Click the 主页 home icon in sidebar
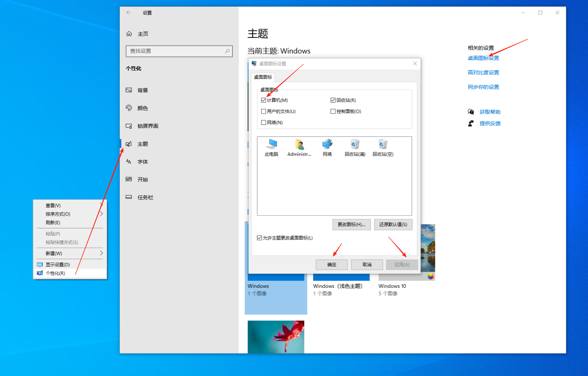588x376 pixels. coord(129,34)
